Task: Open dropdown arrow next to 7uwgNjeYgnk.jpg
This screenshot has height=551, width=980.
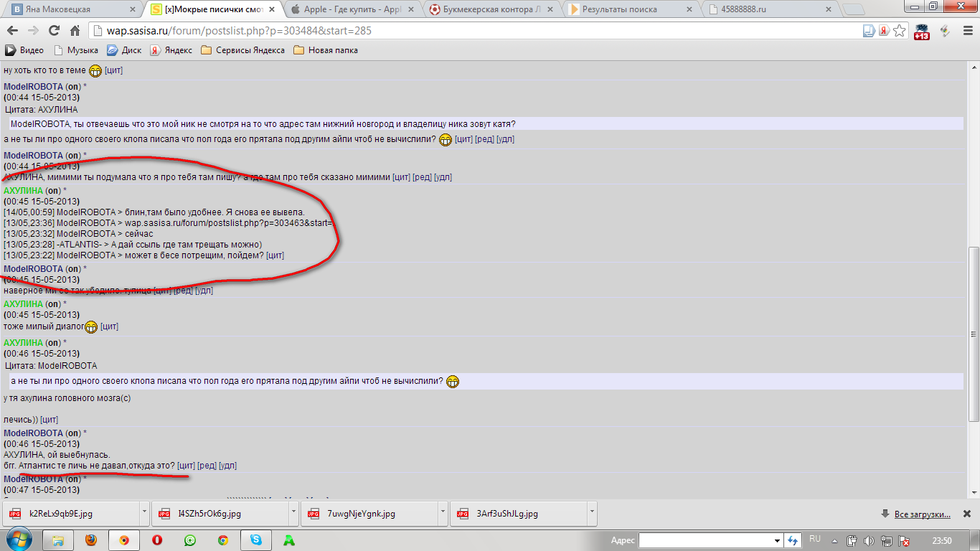Action: tap(443, 514)
